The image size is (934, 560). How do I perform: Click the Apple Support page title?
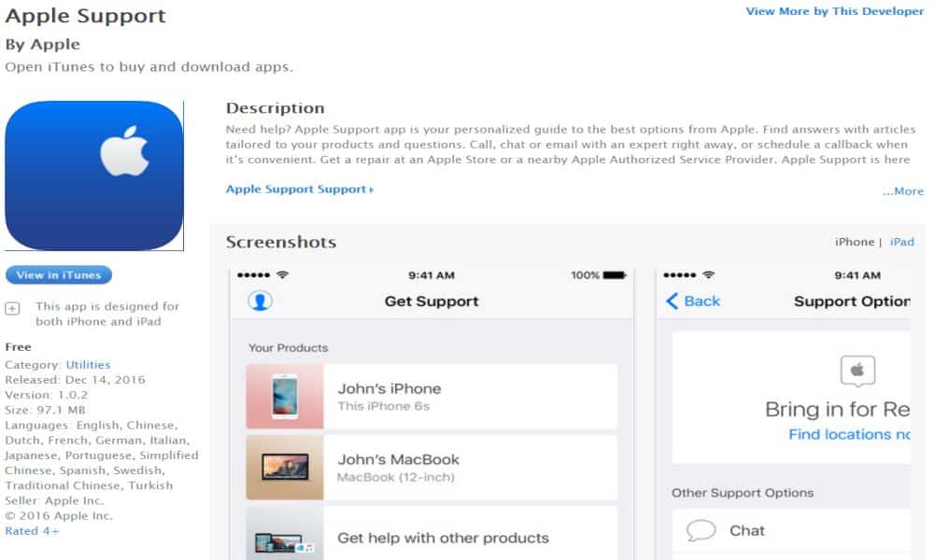pyautogui.click(x=85, y=16)
